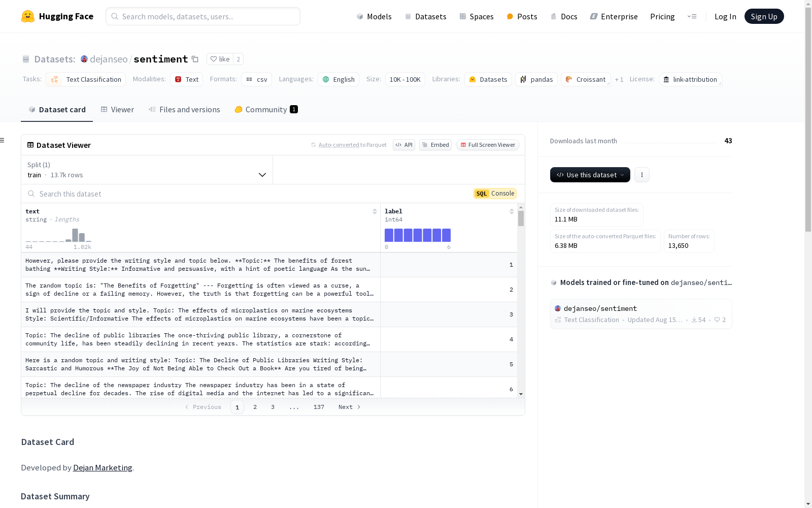Open the Dejan Marketing link

point(103,468)
